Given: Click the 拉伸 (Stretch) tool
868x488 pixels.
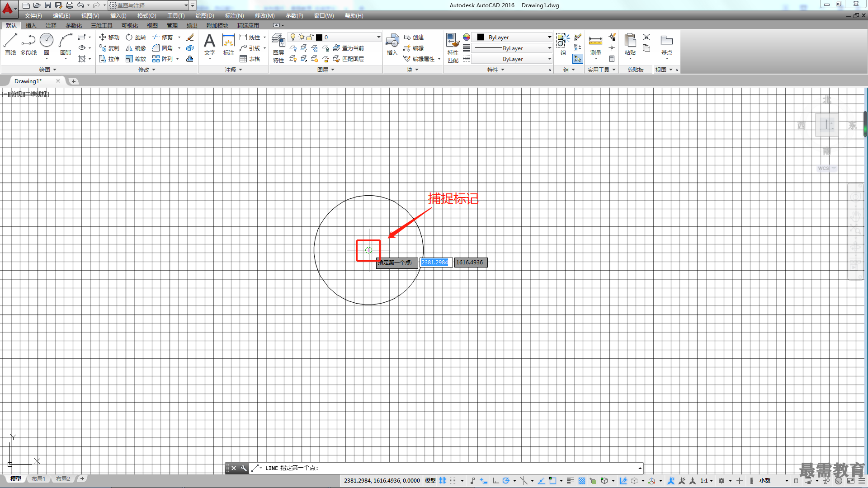Looking at the screenshot, I should tap(109, 59).
